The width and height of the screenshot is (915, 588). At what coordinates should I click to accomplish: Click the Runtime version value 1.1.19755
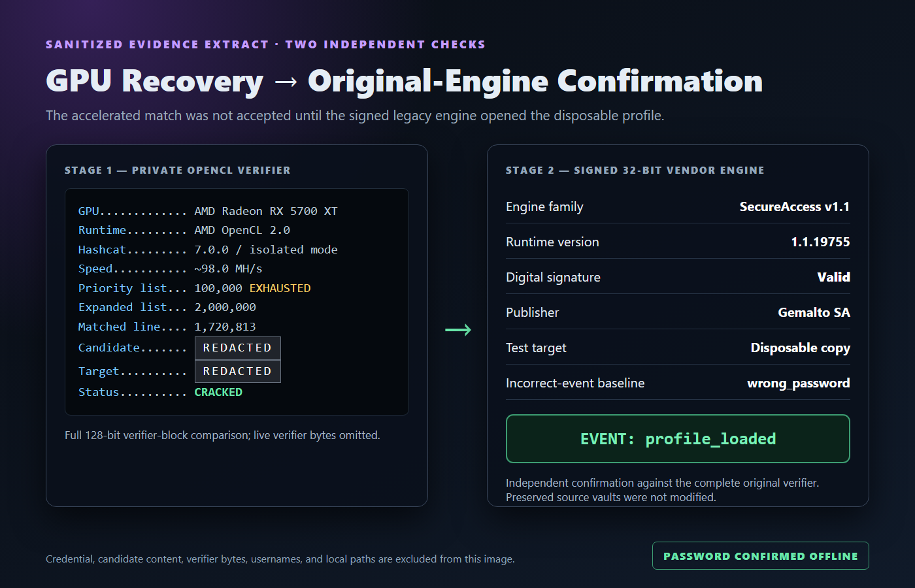point(820,242)
